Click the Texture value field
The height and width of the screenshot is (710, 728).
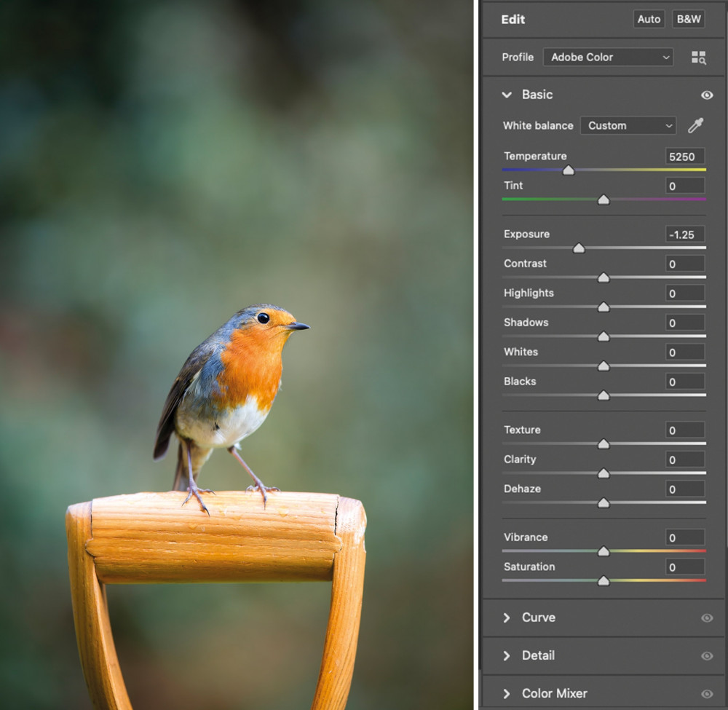tap(685, 430)
